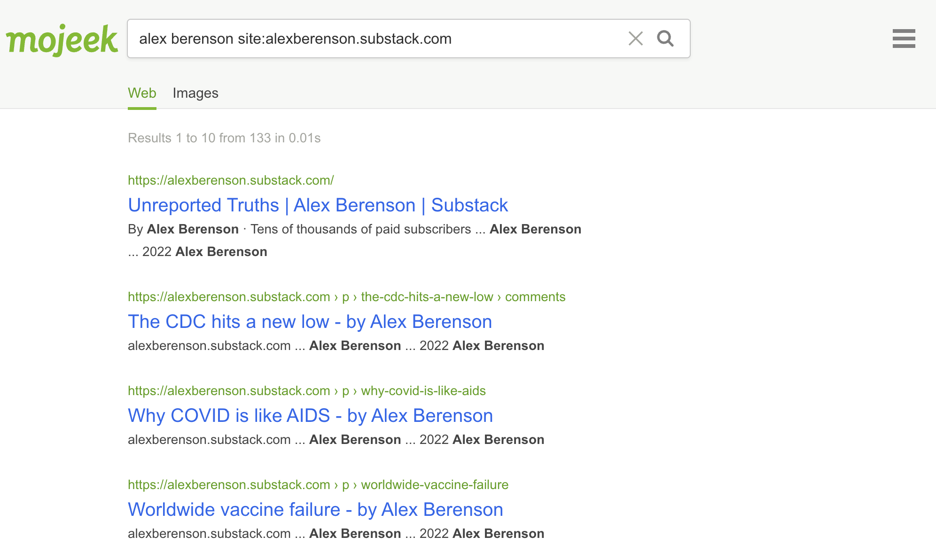
Task: Click the vaccine failure result's snippet text
Action: coord(336,534)
